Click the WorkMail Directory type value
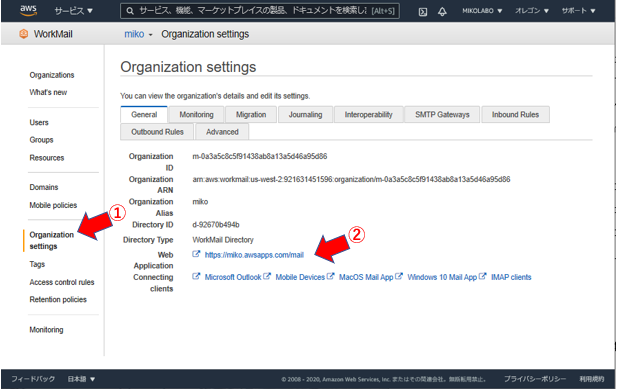618x389 pixels. coord(223,240)
